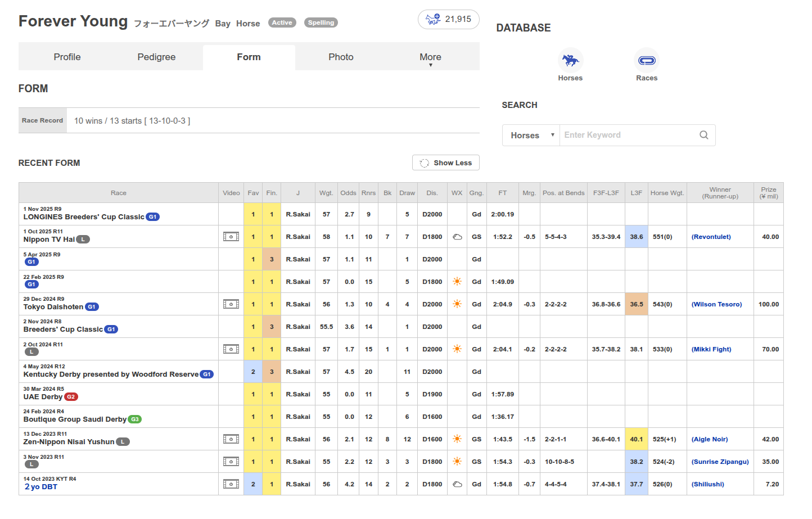Click the G1 badge on LONGINES Breeders' Cup Classic
The width and height of the screenshot is (812, 519).
(x=153, y=217)
